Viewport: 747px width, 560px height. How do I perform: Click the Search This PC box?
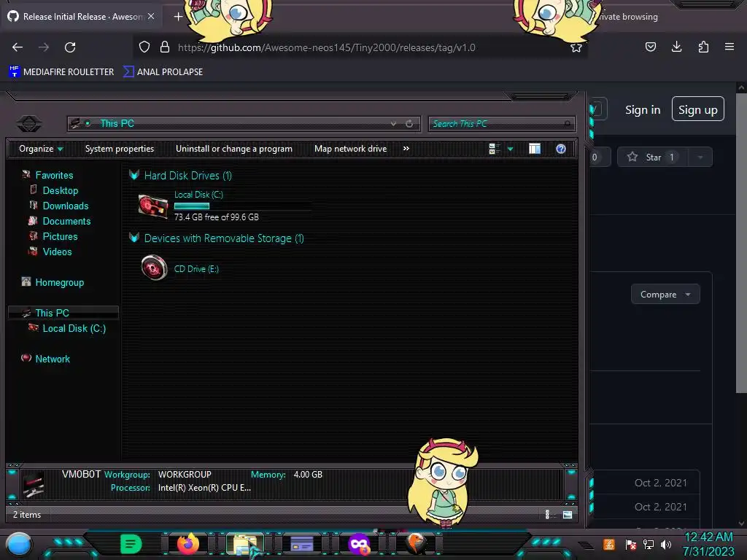(501, 124)
